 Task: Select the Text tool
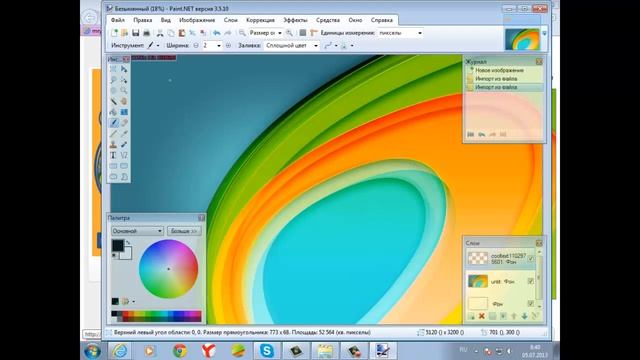113,155
